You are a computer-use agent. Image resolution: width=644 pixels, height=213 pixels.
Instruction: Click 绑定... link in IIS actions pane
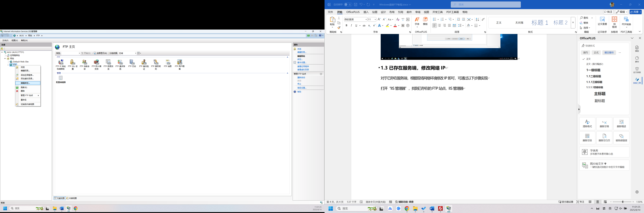point(300,59)
